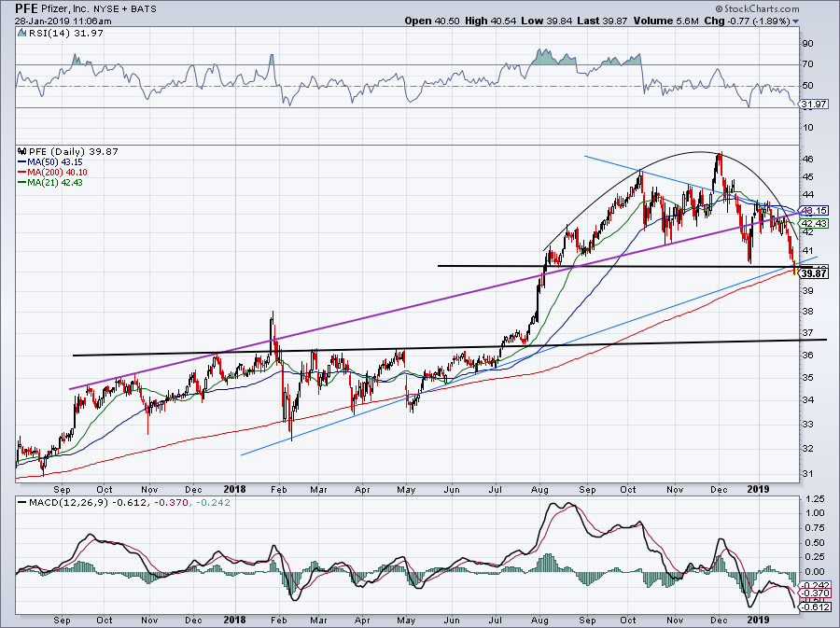Click the 2018 year label below the price panel
Screen dimensions: 840x628
[234, 489]
